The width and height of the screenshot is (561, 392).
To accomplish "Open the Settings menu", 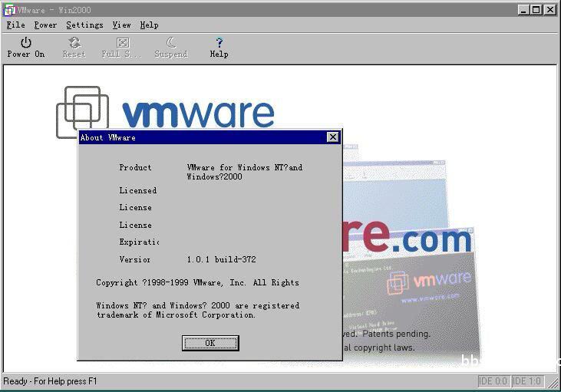I will (84, 25).
